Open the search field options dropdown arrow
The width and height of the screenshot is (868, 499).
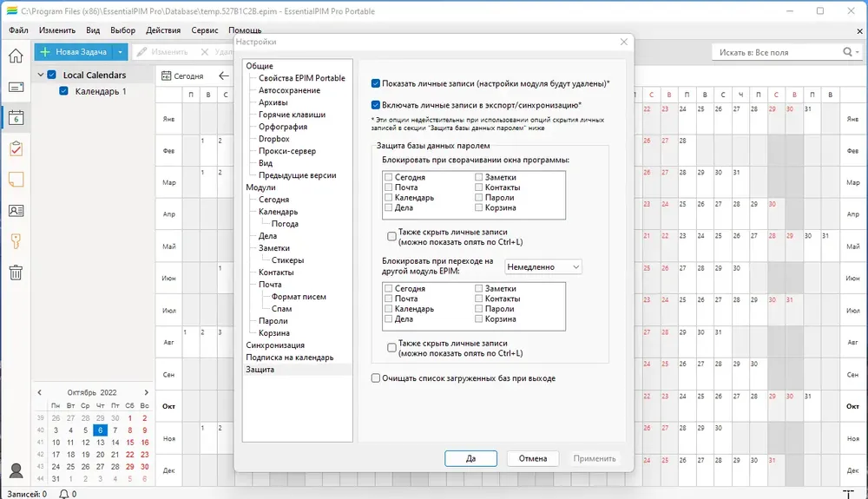858,52
